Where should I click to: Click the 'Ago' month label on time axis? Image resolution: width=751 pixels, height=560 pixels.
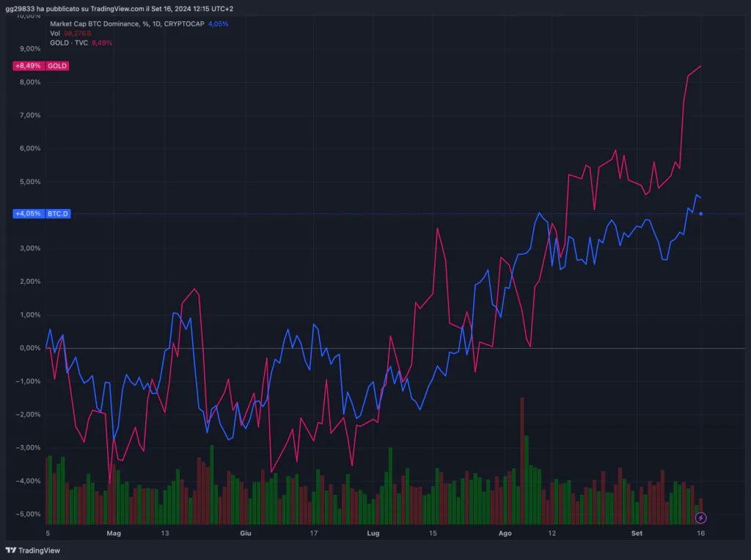505,534
